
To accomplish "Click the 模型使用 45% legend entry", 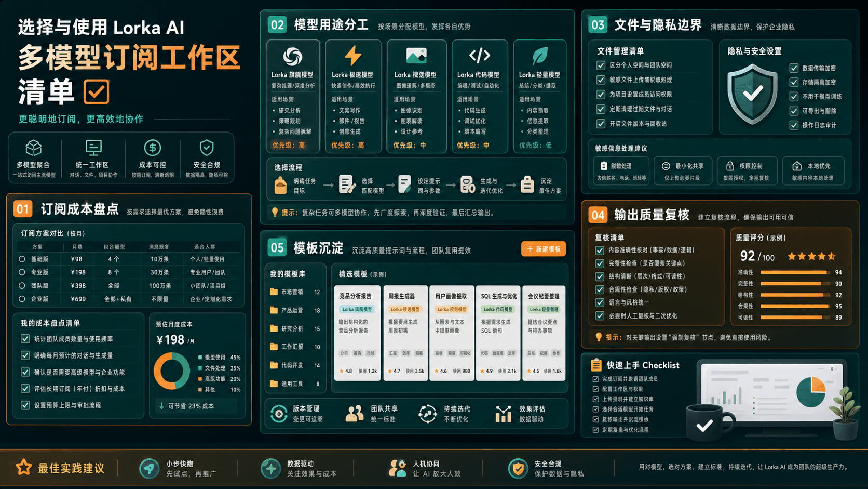I will coord(219,358).
